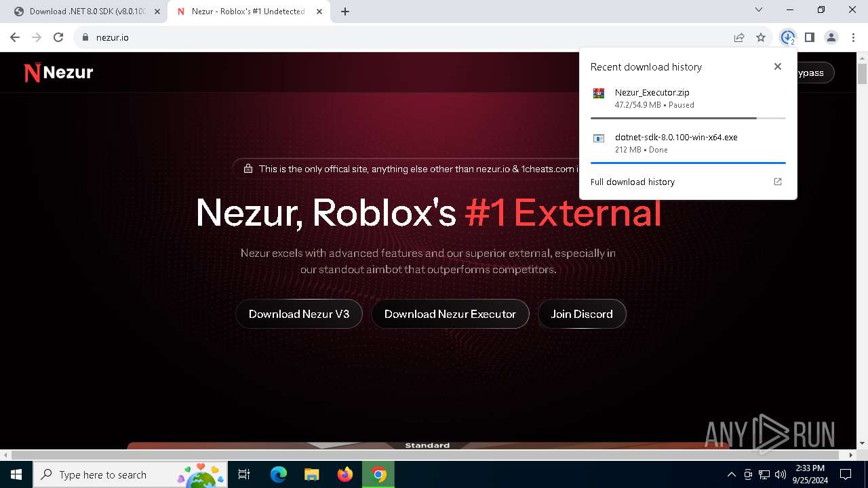Screen dimensions: 868x488
Task: Switch to Download .NET 8.0 SDK tab
Action: [x=86, y=12]
